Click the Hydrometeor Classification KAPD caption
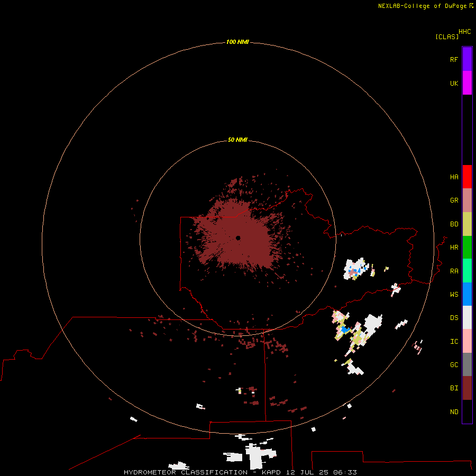 point(240,472)
